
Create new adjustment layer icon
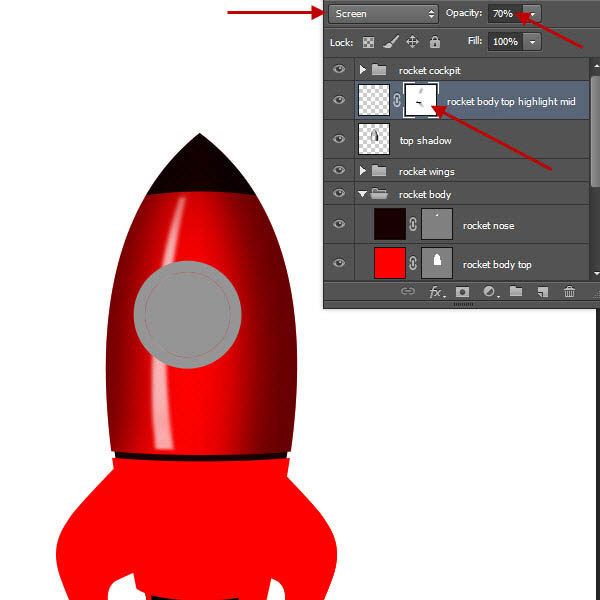[x=490, y=292]
